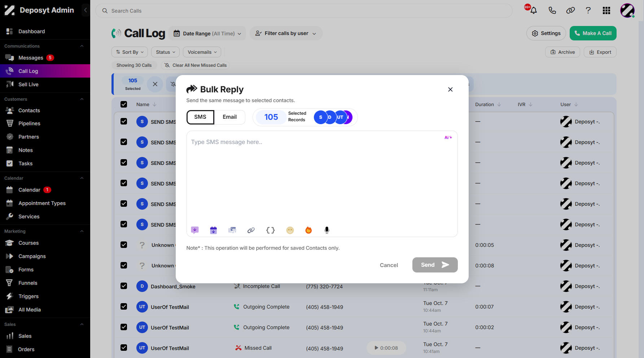The width and height of the screenshot is (644, 358).
Task: Insert merge field curly braces icon
Action: [271, 230]
